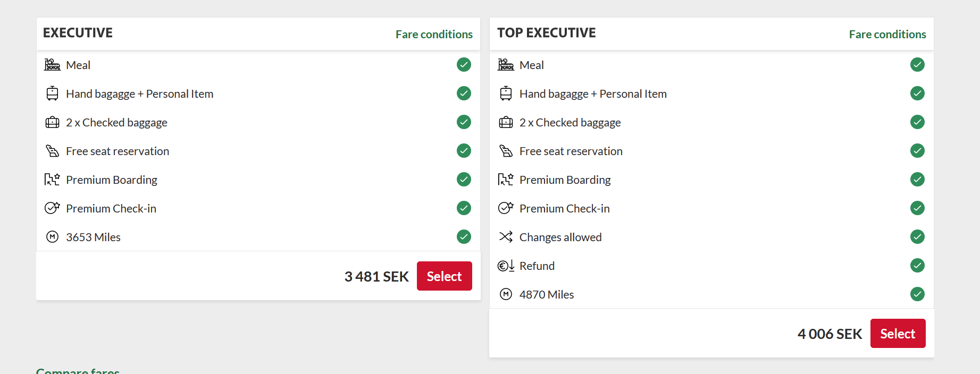Select the Top Executive fare for 4 006 SEK
This screenshot has height=374, width=980.
898,334
